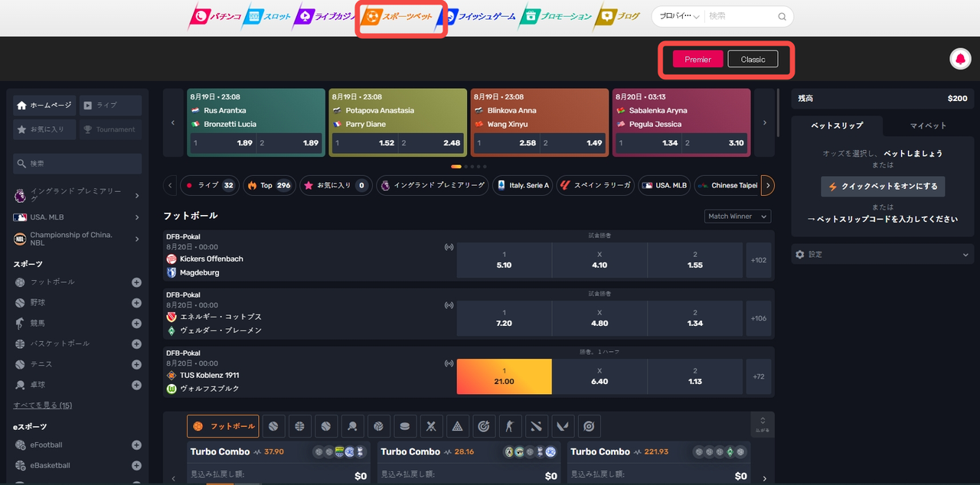Select the フットボール icon in Turbo Combo row
Screen dimensions: 980x485
223,426
